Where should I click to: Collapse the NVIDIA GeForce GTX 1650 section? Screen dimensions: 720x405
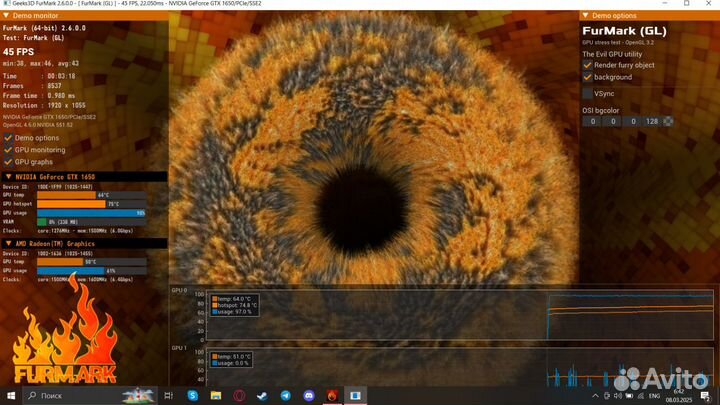point(6,176)
